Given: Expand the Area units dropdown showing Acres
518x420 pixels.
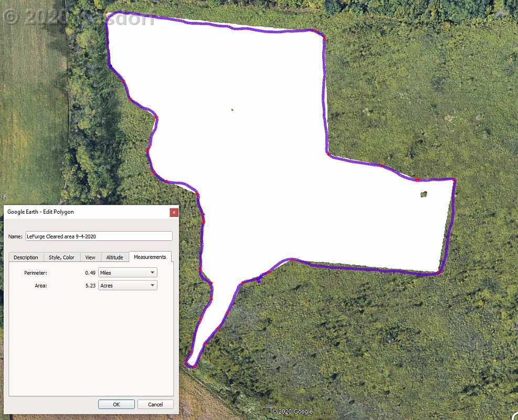Looking at the screenshot, I should pos(128,286).
